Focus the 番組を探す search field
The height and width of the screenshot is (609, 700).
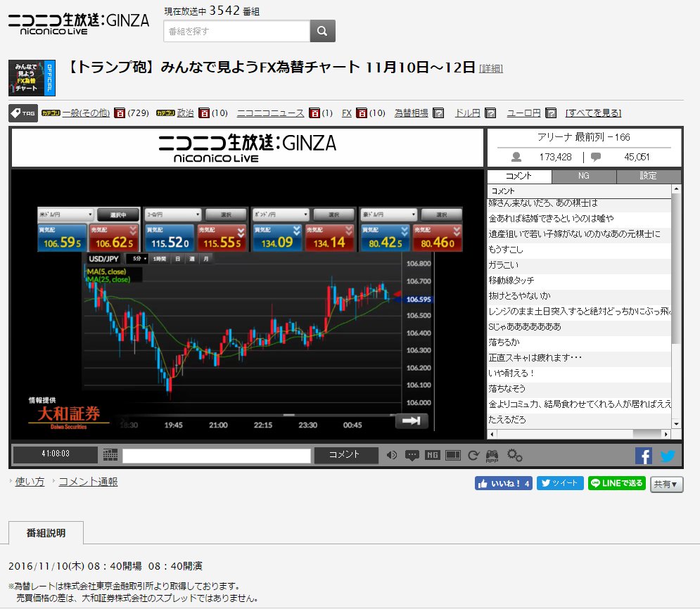(237, 31)
